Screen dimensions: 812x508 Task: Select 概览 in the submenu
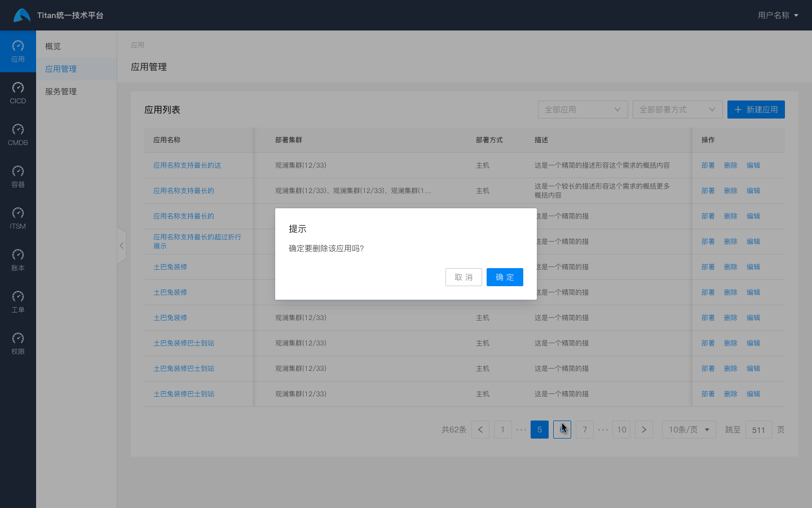tap(53, 46)
